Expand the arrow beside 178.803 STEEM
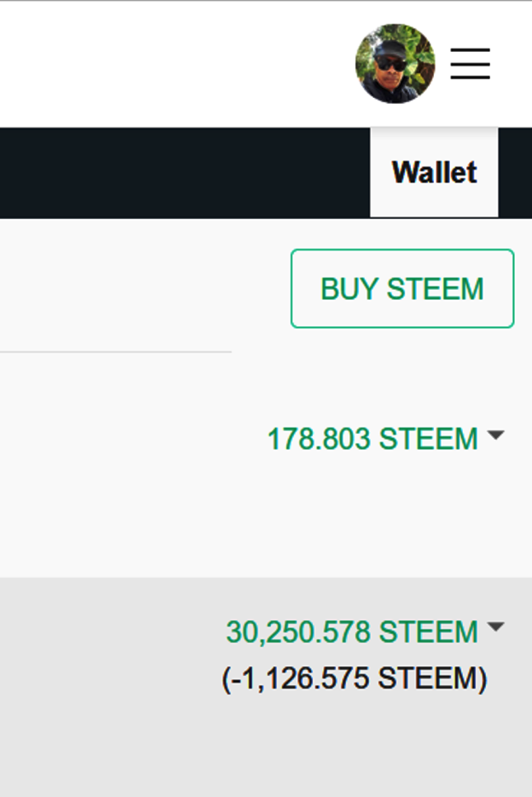532x797 pixels. (x=495, y=436)
